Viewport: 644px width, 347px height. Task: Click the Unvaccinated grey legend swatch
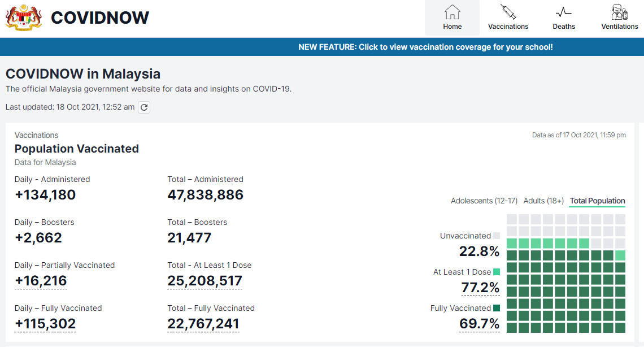point(497,236)
